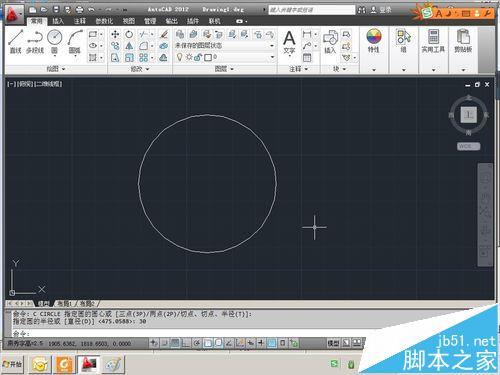
Task: Click the Model (模型) button in status bar
Action: (333, 343)
